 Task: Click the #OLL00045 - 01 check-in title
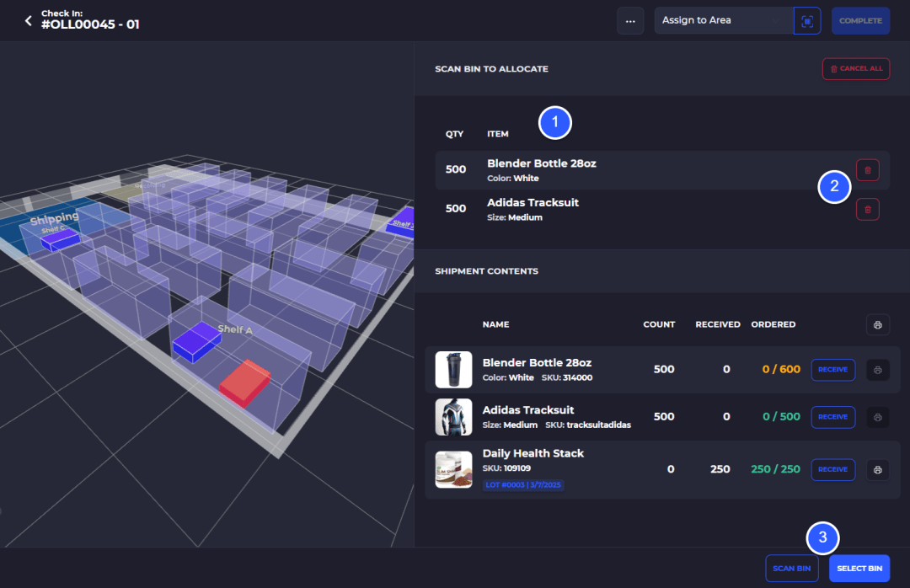[90, 24]
